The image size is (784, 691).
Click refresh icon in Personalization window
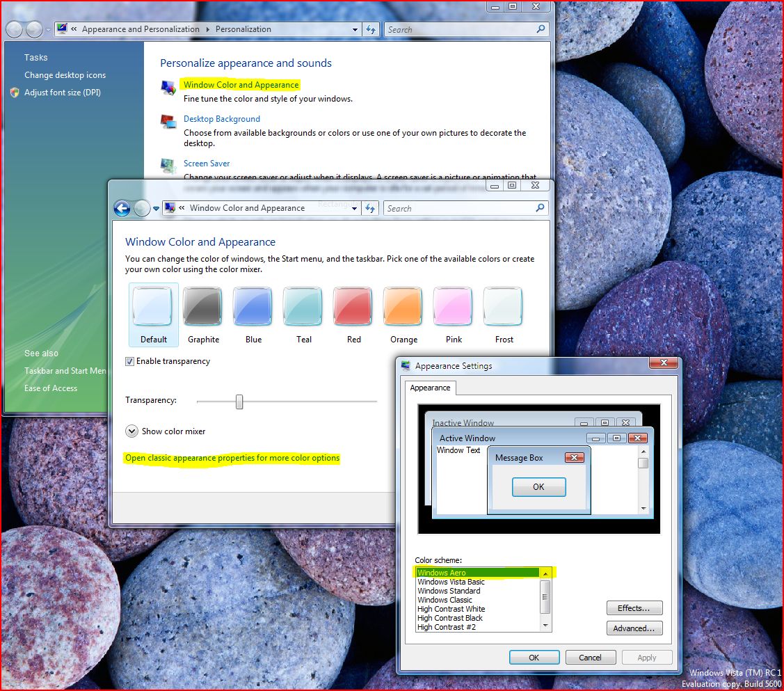pyautogui.click(x=371, y=29)
